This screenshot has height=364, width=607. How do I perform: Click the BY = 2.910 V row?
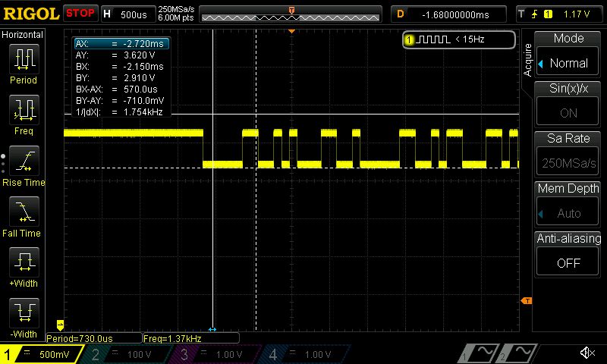121,78
